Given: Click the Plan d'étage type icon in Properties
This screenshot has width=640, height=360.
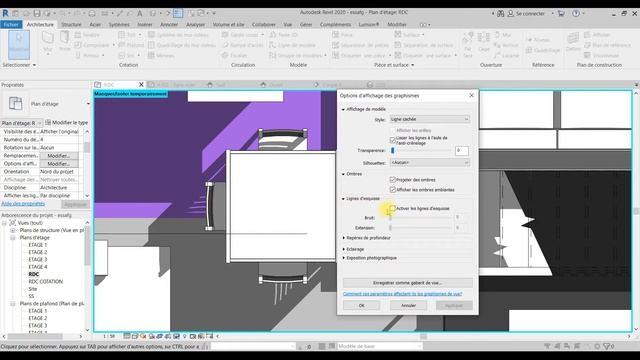Looking at the screenshot, I should tap(16, 103).
